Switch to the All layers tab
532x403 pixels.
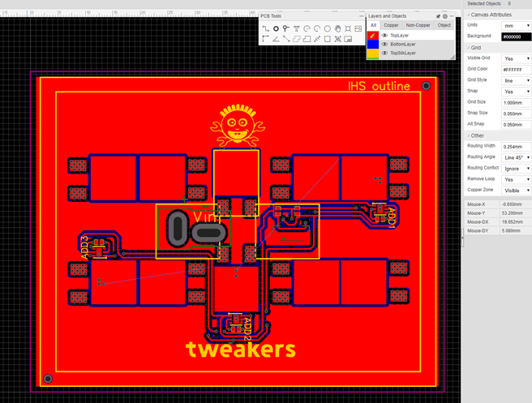pos(373,25)
